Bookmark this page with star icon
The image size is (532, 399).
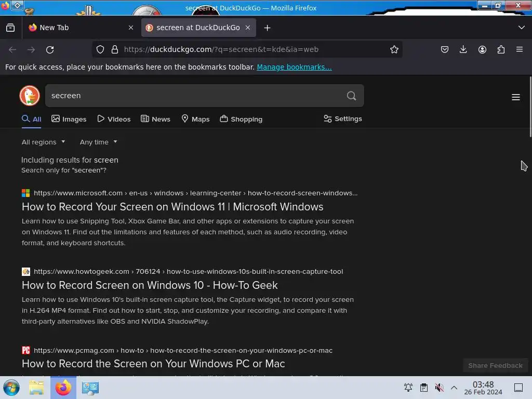[x=394, y=49]
